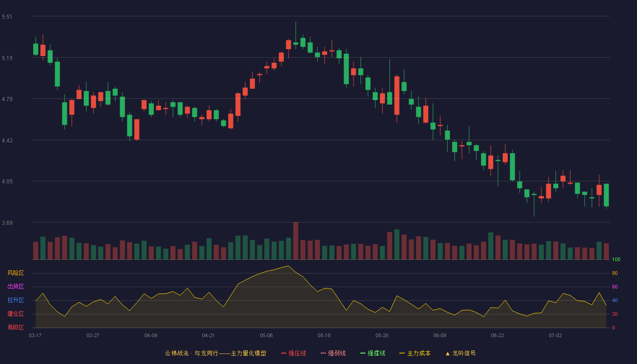Click the 5.51 price axis label
Screen dimensions: 637x364
point(7,17)
